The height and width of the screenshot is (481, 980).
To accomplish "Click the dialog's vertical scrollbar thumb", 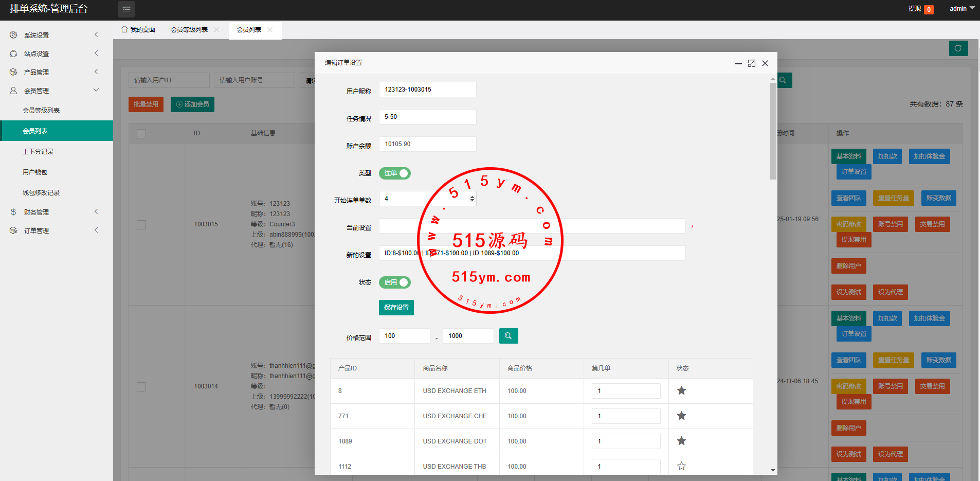I will pos(773,131).
